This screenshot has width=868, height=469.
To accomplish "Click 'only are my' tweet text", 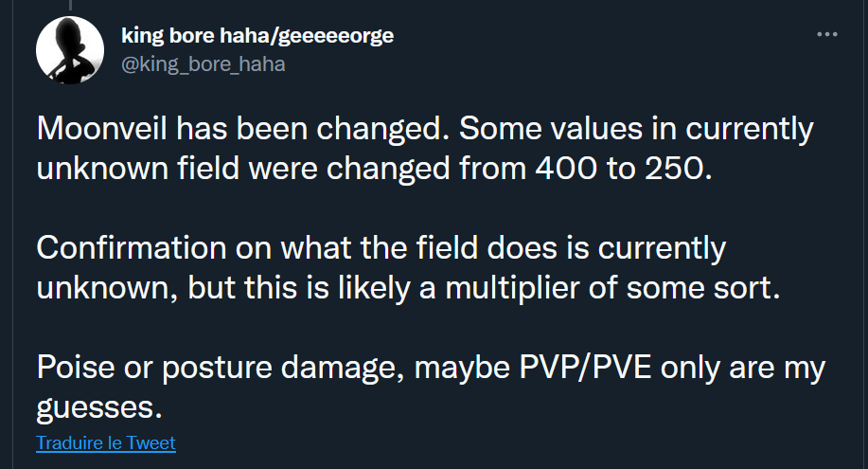I will [743, 369].
